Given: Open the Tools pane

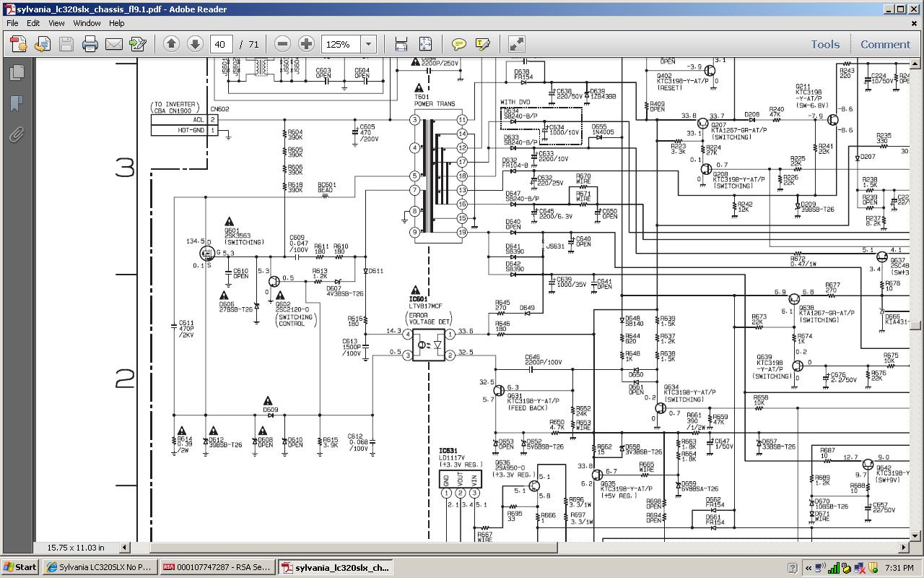Looking at the screenshot, I should 825,44.
